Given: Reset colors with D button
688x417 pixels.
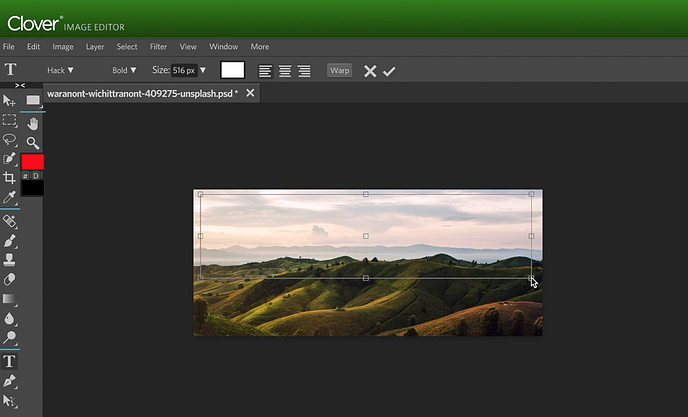Looking at the screenshot, I should coord(36,176).
